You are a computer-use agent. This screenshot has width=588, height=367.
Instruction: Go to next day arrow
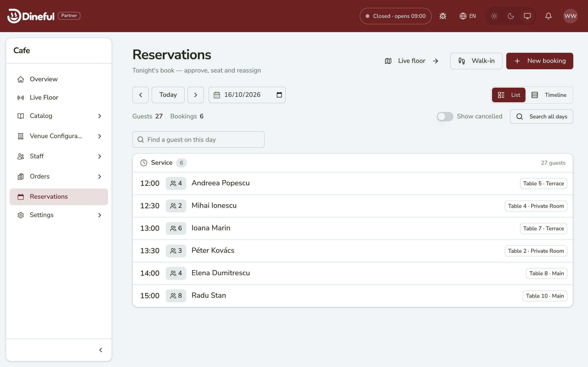coord(196,95)
